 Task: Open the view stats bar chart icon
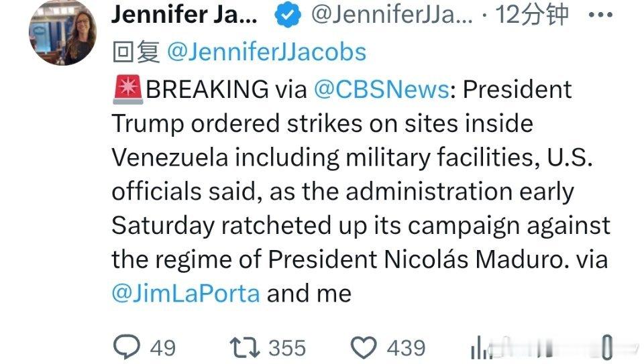click(480, 347)
